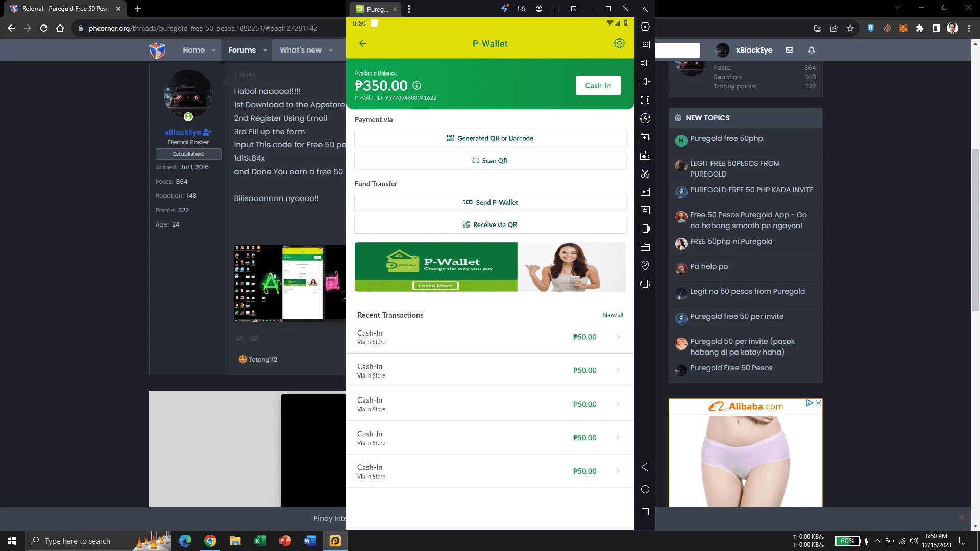The width and height of the screenshot is (980, 551).
Task: Expand the What's new dropdown arrow
Action: pyautogui.click(x=331, y=50)
